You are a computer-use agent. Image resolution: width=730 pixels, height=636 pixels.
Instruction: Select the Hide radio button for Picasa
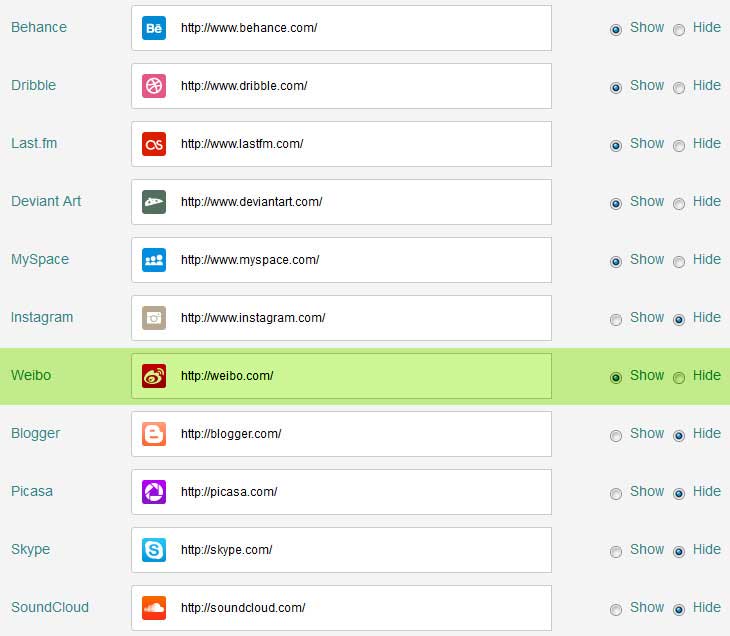click(679, 494)
